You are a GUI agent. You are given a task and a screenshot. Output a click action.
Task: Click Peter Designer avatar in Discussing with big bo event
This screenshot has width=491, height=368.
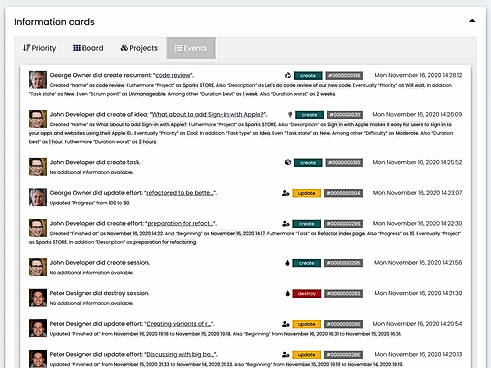click(38, 359)
